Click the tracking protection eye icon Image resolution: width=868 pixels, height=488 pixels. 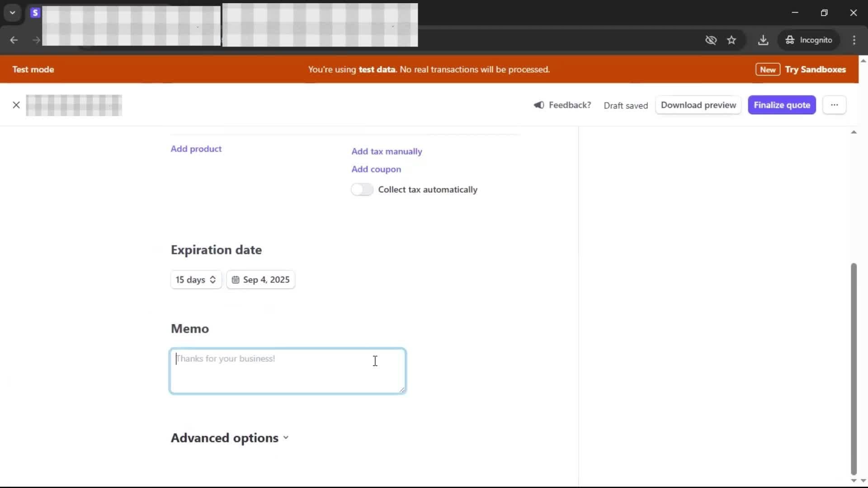coord(711,40)
